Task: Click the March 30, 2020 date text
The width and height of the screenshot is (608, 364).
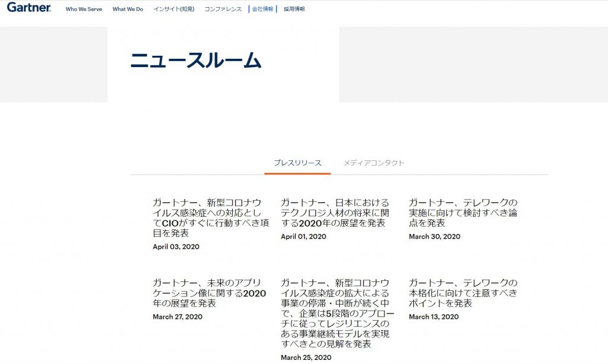Action: [x=435, y=237]
